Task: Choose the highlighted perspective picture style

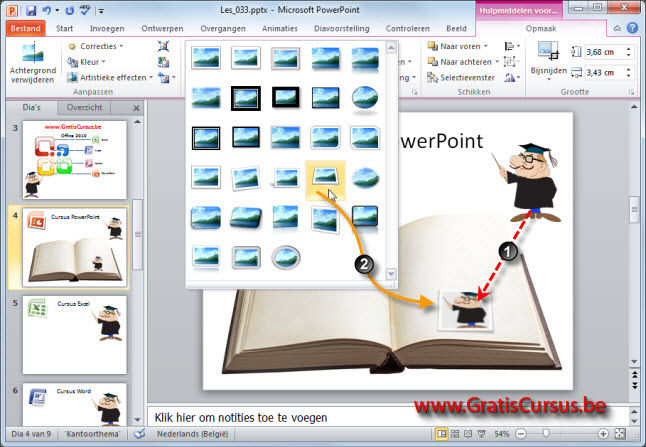Action: coord(325,178)
